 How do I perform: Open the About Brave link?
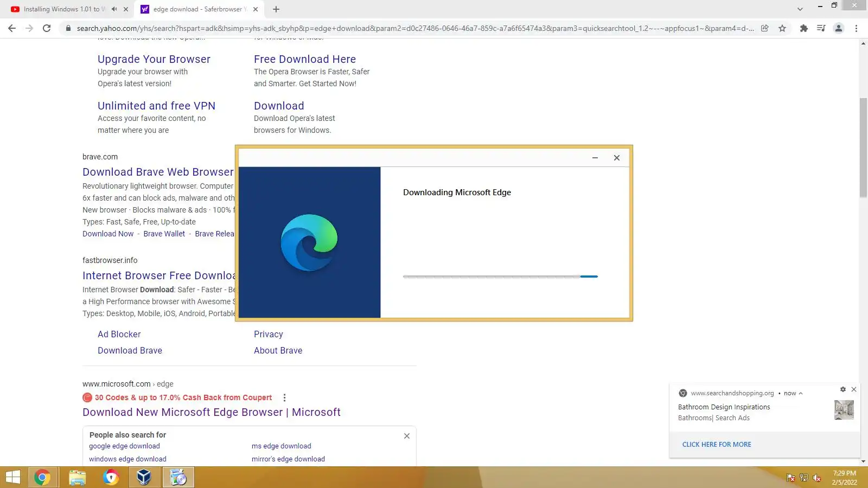278,350
